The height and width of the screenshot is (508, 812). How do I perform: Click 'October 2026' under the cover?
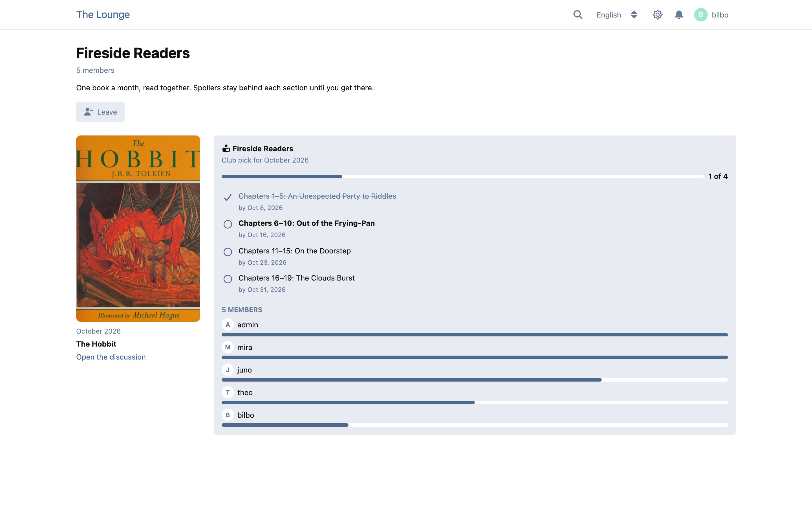[x=98, y=331]
